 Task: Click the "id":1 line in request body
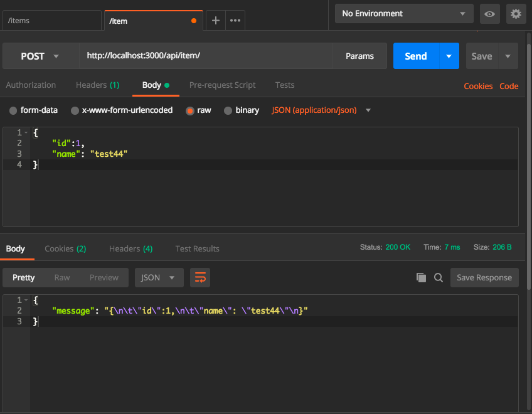tap(68, 143)
